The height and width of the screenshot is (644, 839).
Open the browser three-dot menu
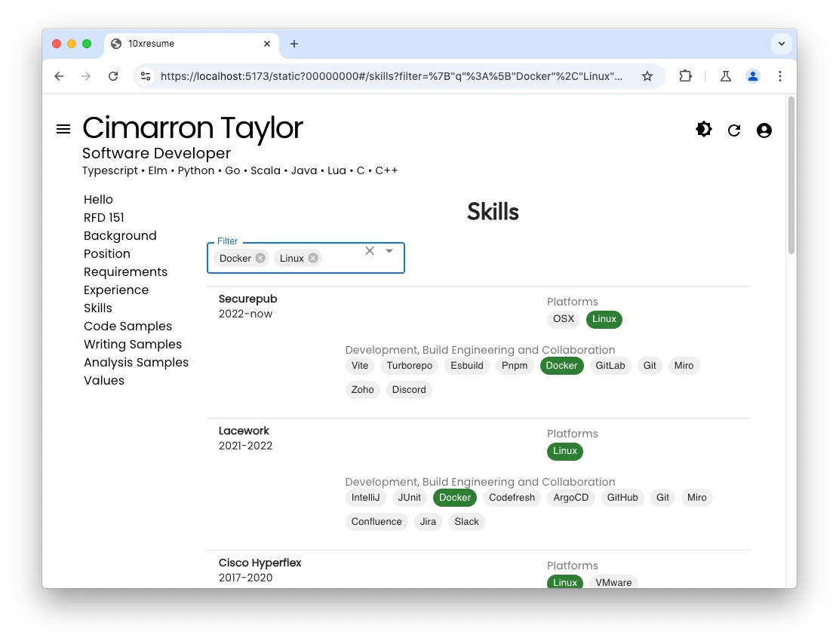point(780,76)
